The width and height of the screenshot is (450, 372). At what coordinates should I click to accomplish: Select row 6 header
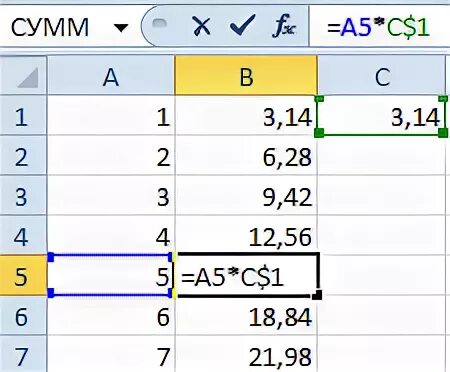click(x=23, y=316)
